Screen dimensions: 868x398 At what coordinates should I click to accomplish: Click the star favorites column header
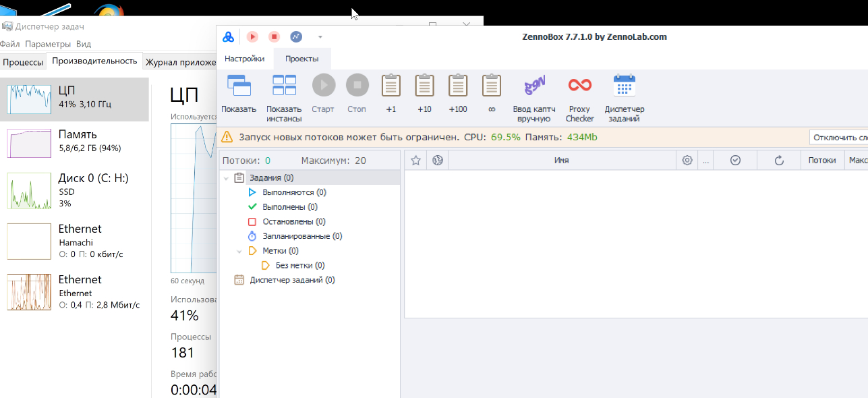pyautogui.click(x=416, y=160)
